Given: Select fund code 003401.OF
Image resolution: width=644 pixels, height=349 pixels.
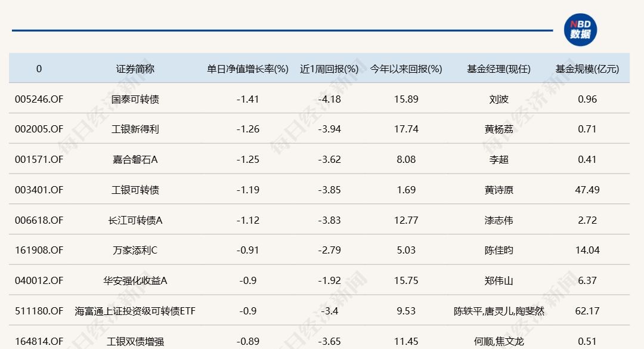Looking at the screenshot, I should coord(39,190).
